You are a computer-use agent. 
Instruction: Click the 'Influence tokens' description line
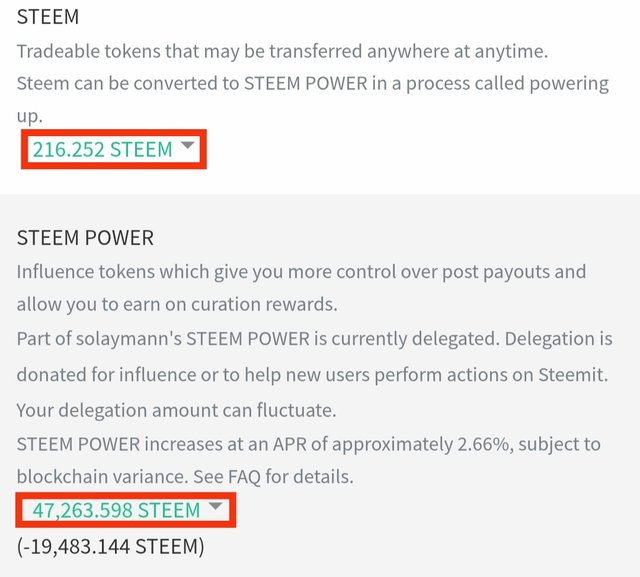(x=301, y=272)
